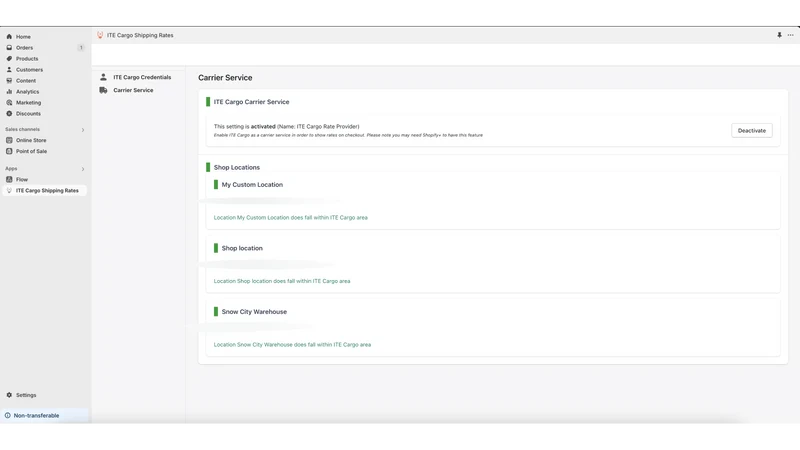The height and width of the screenshot is (450, 800).
Task: Click the Marketing target icon
Action: click(x=9, y=103)
